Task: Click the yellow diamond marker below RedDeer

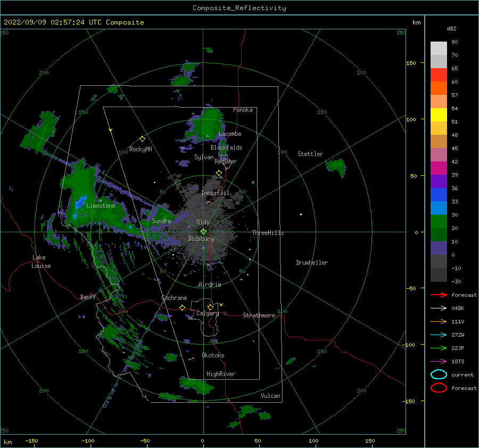Action: [219, 173]
